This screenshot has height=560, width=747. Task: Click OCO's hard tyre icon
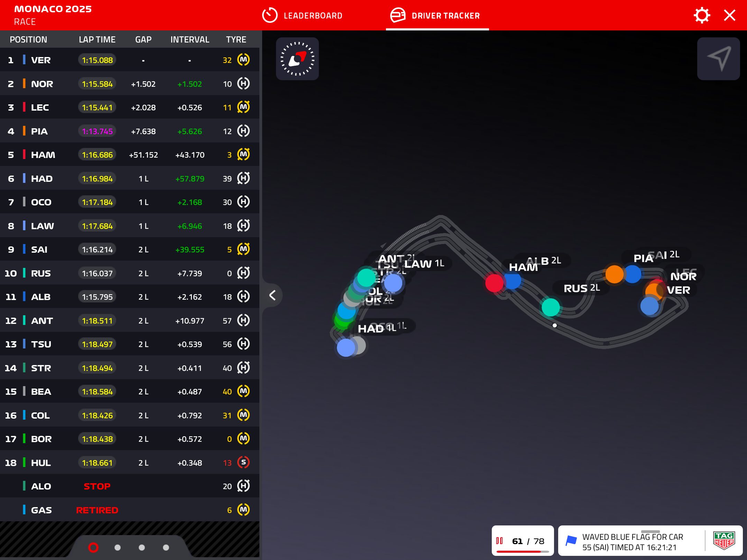[243, 202]
